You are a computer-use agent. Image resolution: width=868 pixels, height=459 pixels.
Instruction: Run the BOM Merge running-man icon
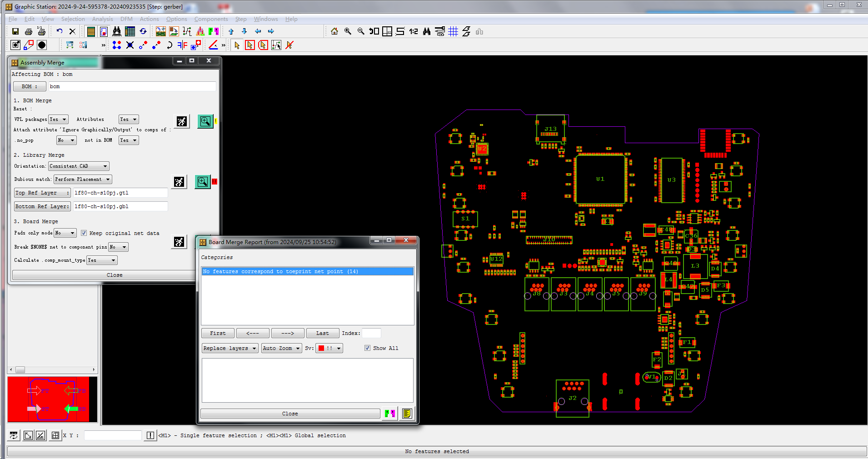coord(182,121)
